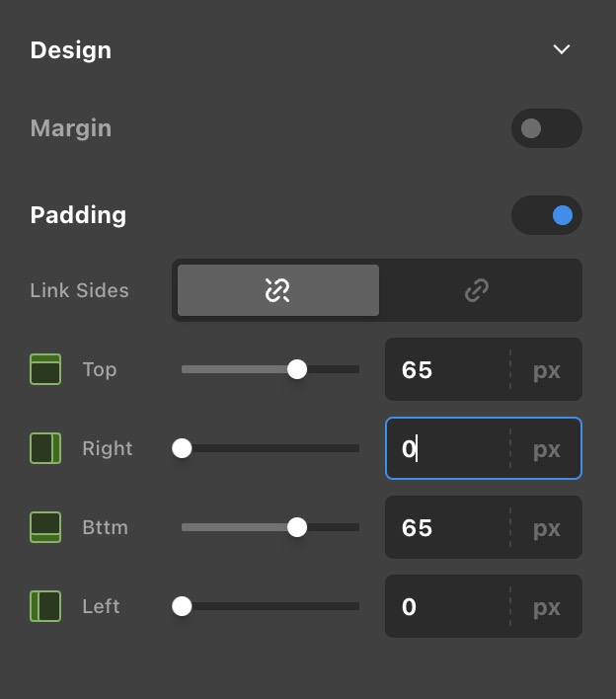Select the linked sides chain icon
Screen dimensions: 616x699
477,290
